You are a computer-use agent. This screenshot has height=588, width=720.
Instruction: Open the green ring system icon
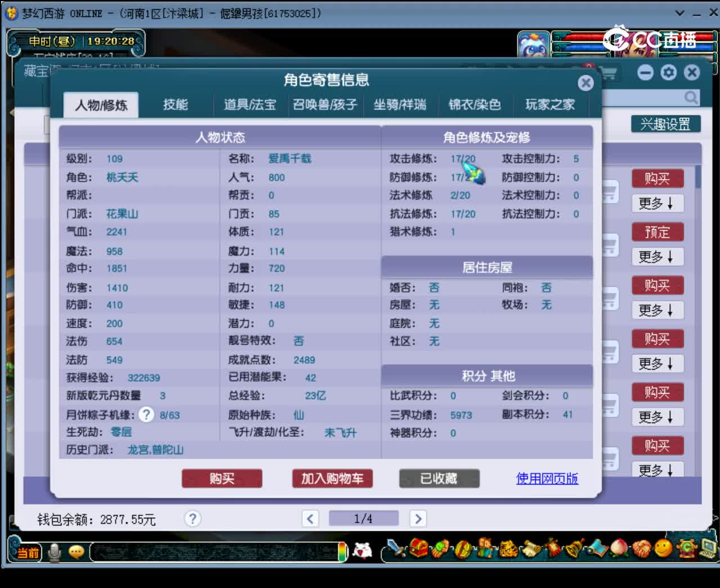coord(686,549)
